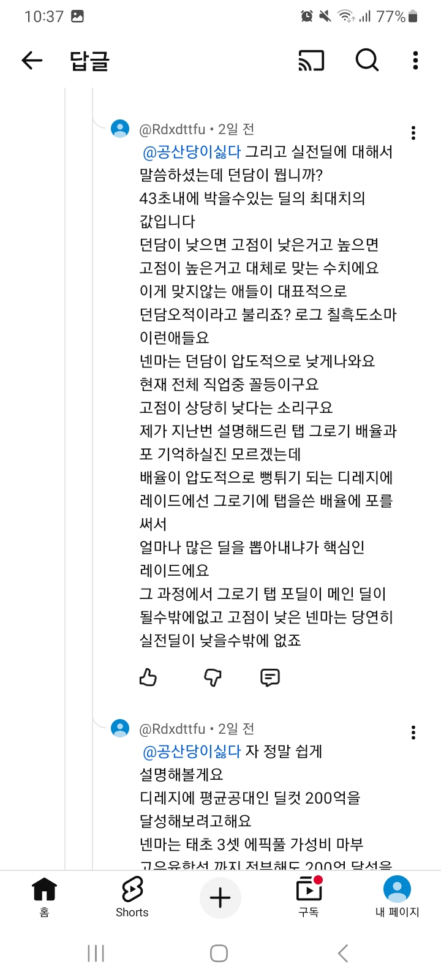Tap @공산당이싫다 mention in second reply

coord(192,752)
